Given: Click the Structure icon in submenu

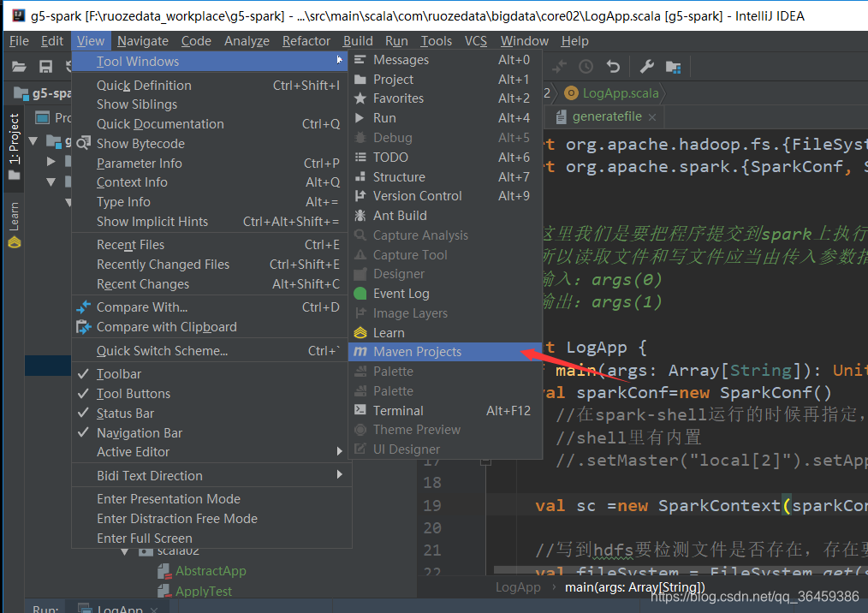Looking at the screenshot, I should tap(360, 176).
